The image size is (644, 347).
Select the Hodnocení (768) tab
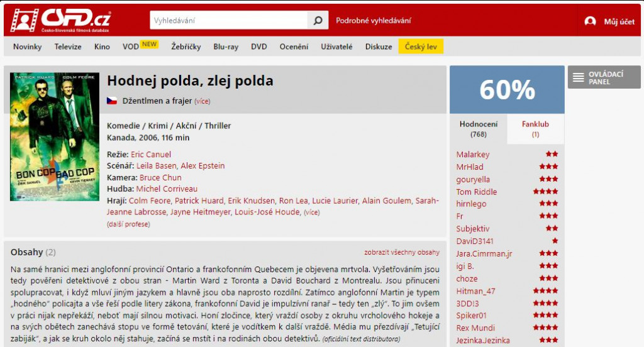tap(479, 129)
